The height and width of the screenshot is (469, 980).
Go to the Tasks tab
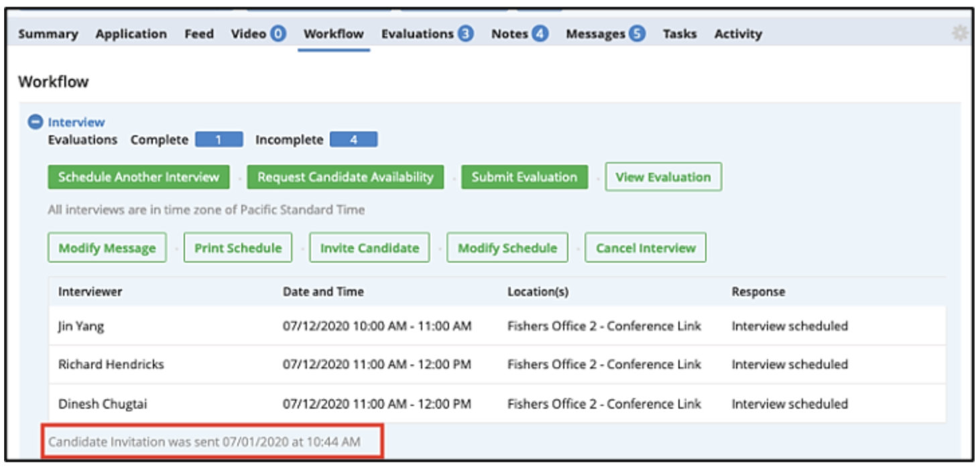(680, 33)
